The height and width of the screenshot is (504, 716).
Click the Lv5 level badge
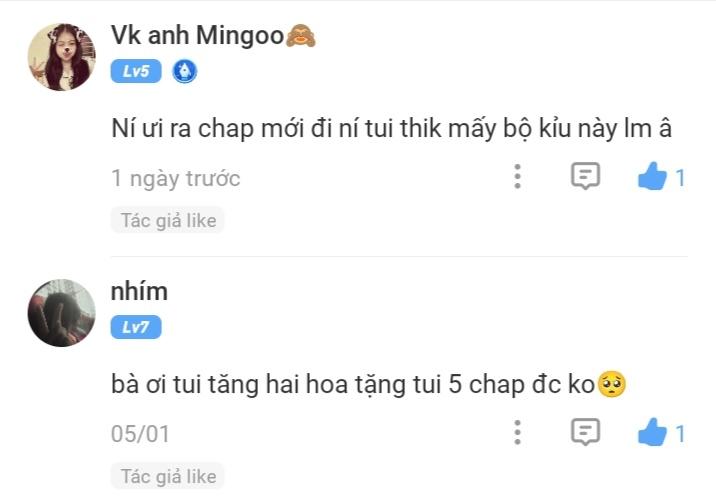tap(136, 71)
